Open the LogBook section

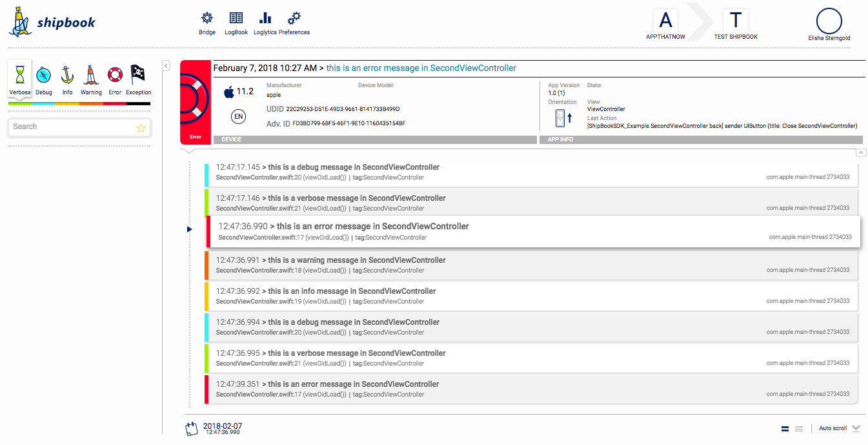pyautogui.click(x=236, y=23)
